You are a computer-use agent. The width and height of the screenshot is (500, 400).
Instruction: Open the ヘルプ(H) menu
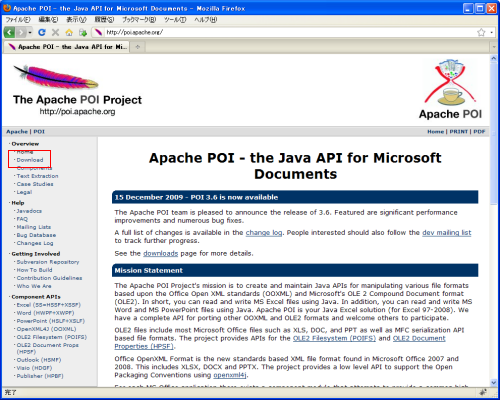pyautogui.click(x=205, y=20)
